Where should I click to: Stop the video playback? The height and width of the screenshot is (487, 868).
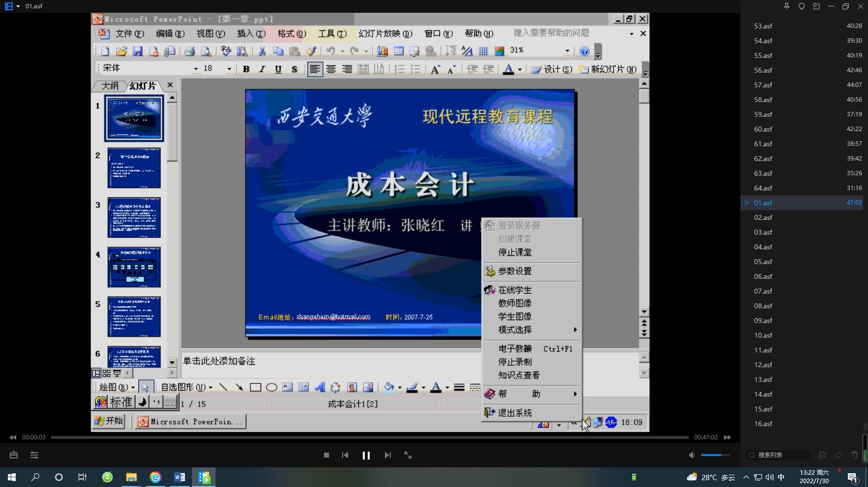(x=326, y=455)
